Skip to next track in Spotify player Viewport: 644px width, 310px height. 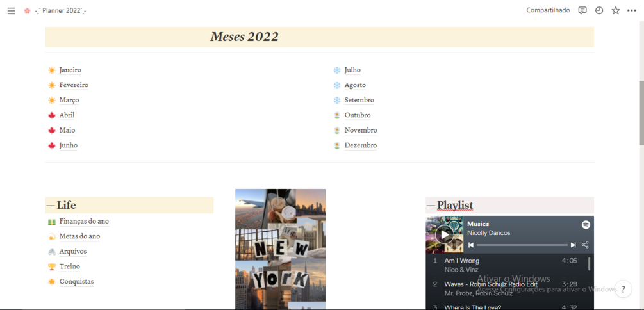tap(573, 245)
